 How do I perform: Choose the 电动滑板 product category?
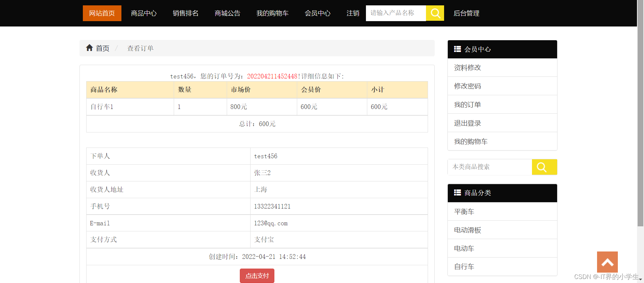[x=467, y=230]
